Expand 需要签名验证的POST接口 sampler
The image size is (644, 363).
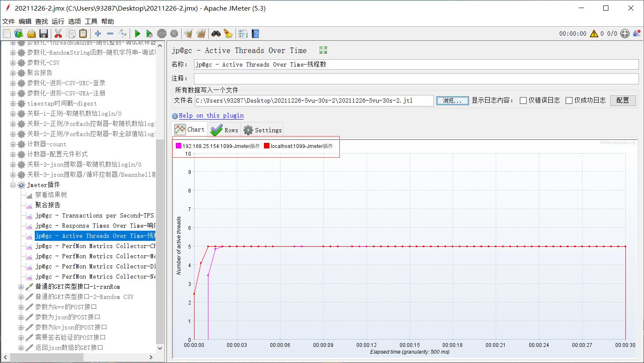coord(21,338)
